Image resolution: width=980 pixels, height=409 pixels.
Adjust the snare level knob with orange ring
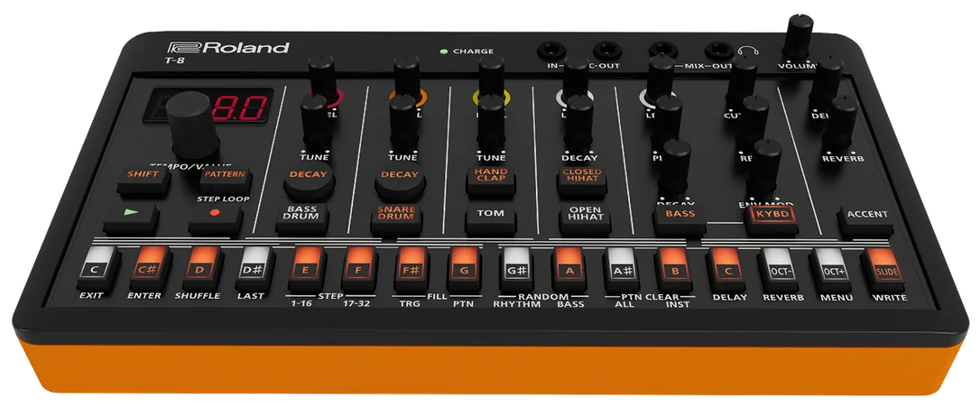(x=407, y=80)
